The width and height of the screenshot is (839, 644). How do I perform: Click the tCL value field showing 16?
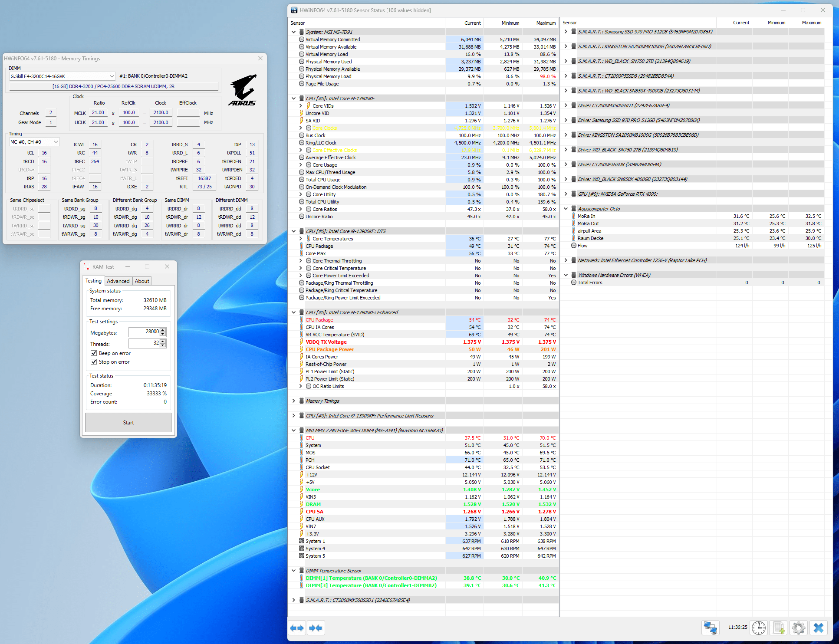coord(44,153)
